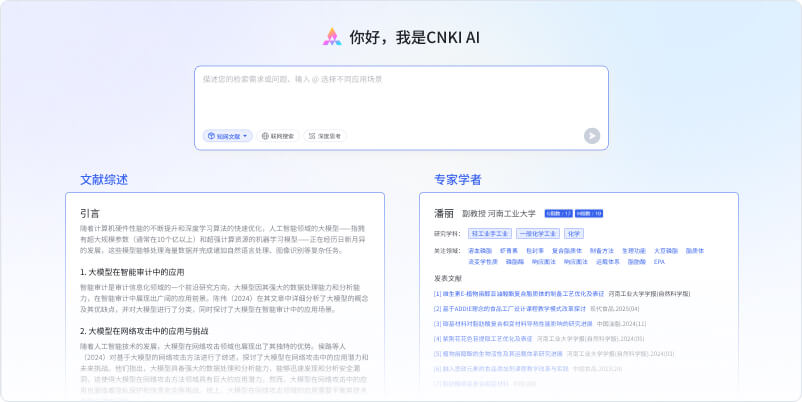The height and width of the screenshot is (402, 802).
Task: Click heading 2. 大模型在网络攻击中的应用与挑战
Action: tap(144, 331)
